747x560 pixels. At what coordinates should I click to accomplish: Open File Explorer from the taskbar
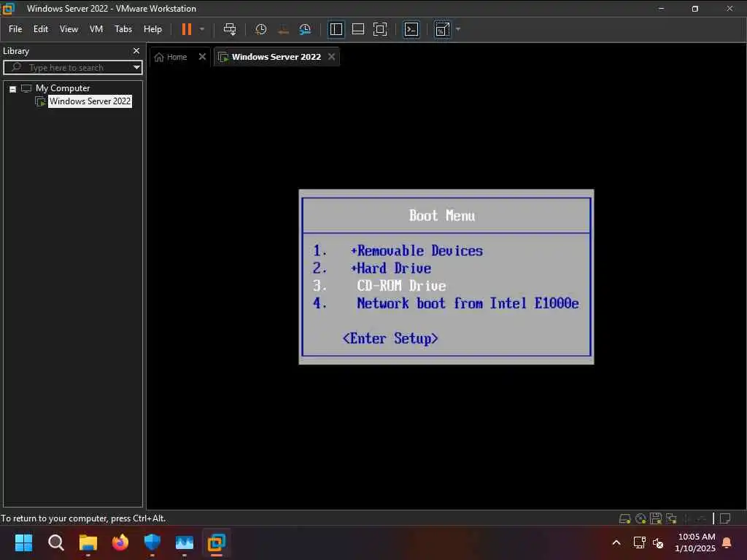88,542
